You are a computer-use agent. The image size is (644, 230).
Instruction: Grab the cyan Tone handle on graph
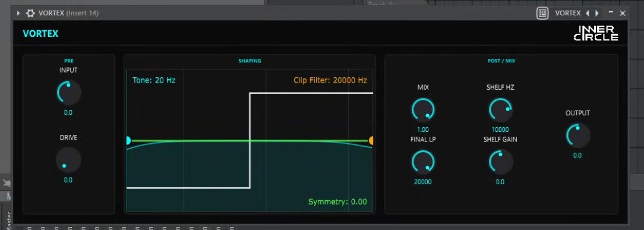pos(128,140)
